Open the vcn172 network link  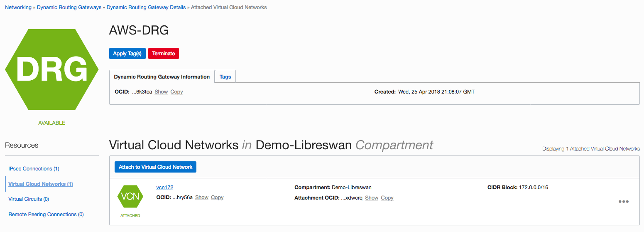coord(165,188)
